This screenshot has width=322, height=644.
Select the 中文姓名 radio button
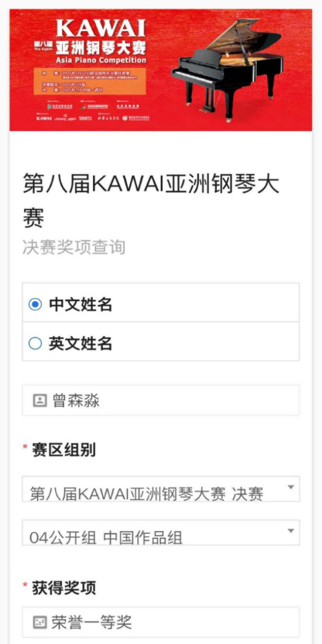pos(36,305)
